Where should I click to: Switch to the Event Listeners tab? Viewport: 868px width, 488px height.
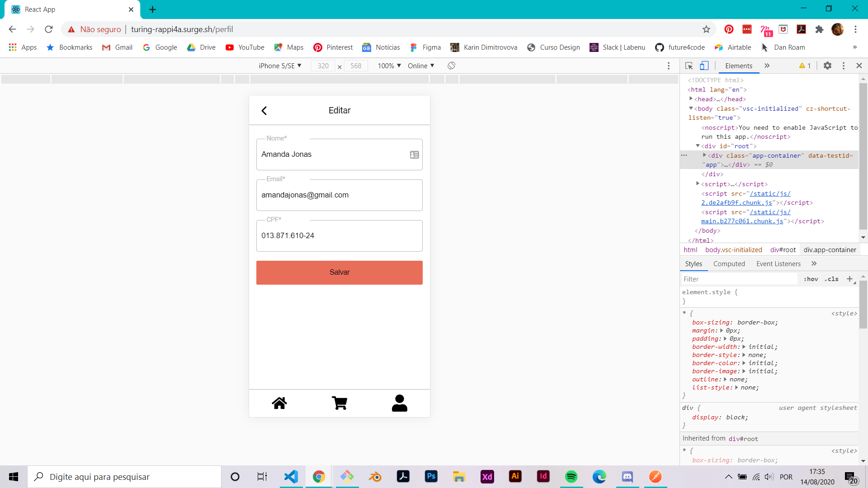[x=778, y=264]
